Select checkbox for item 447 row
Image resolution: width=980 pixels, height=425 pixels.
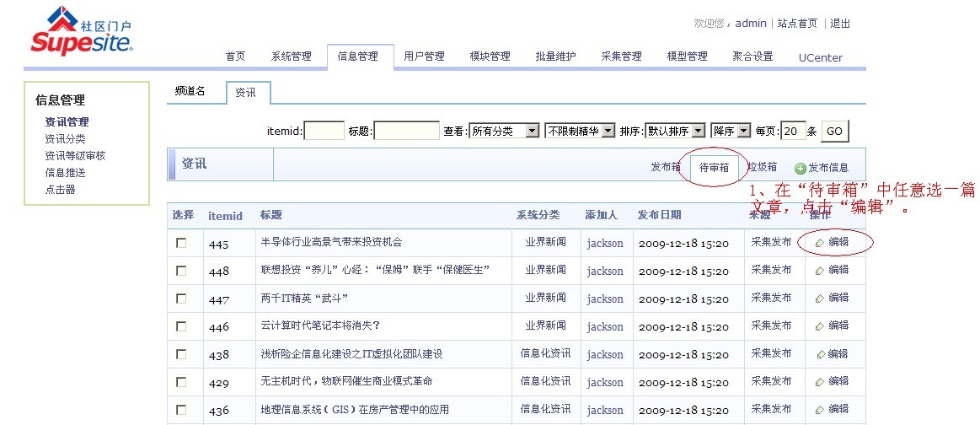click(181, 299)
